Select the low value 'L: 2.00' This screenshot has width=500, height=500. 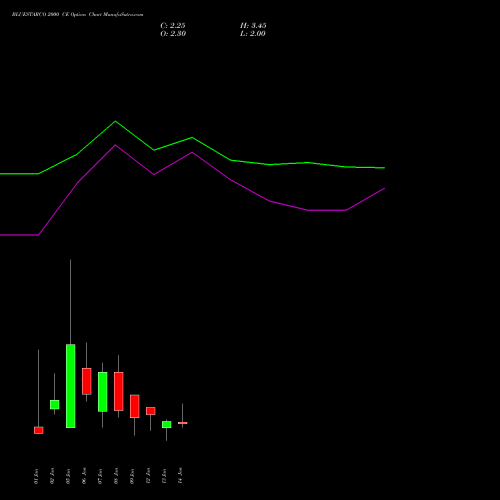253,34
